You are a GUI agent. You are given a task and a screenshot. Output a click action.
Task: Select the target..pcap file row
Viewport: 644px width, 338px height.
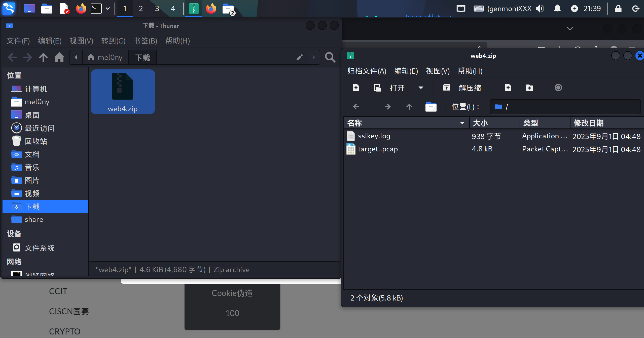pos(378,149)
